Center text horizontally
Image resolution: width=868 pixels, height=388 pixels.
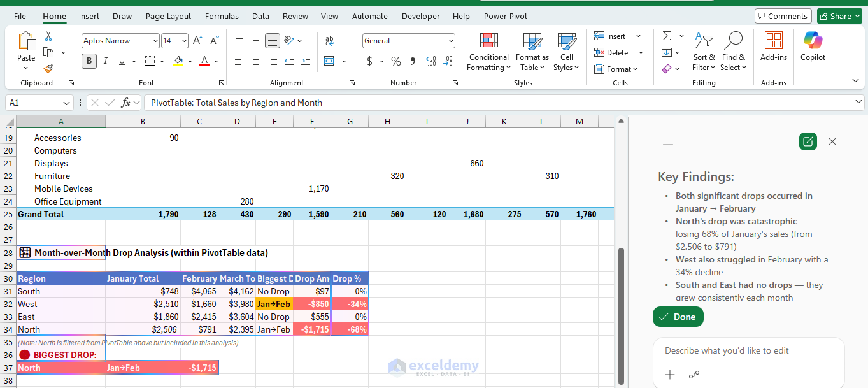click(x=256, y=61)
